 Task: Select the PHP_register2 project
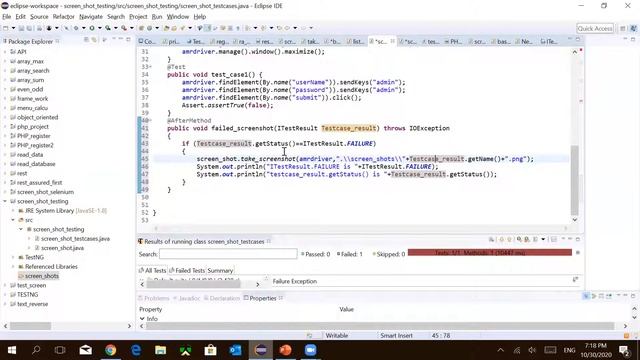pyautogui.click(x=31, y=145)
